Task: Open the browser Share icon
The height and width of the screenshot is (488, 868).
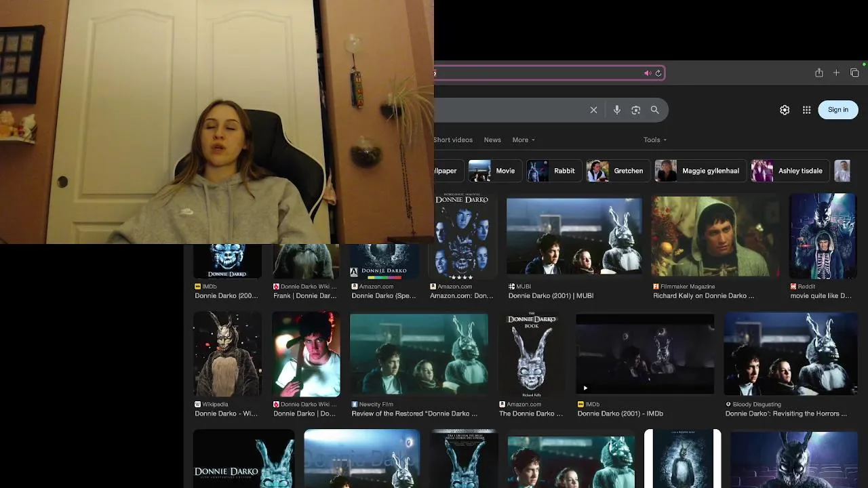Action: click(x=819, y=73)
